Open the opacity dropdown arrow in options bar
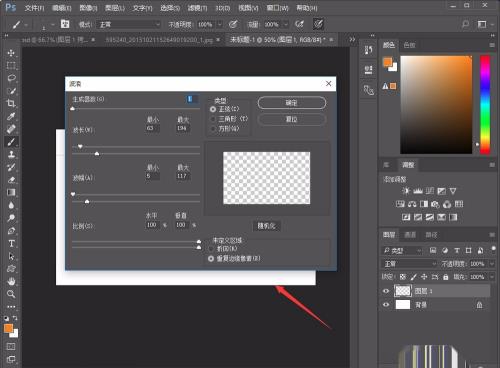 219,24
